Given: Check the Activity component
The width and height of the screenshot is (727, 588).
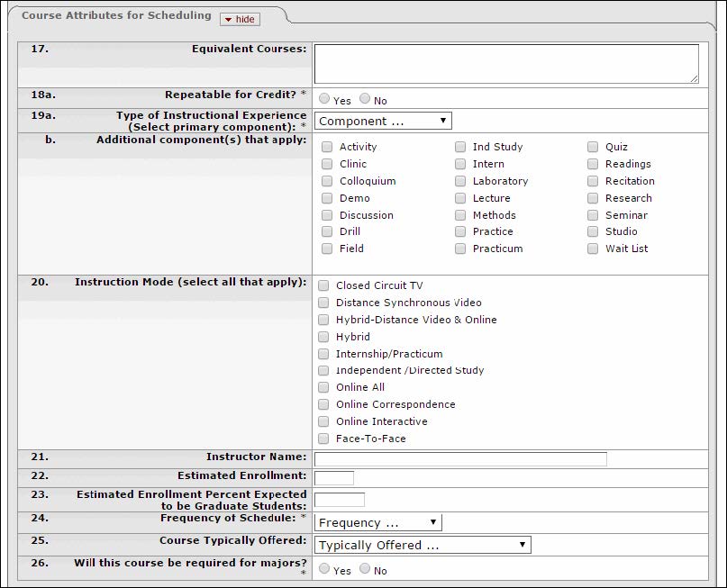Looking at the screenshot, I should (327, 147).
